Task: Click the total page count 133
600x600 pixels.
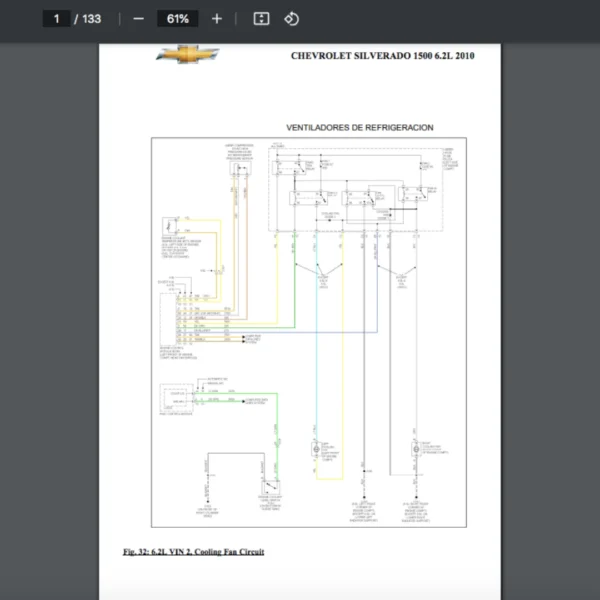Action: point(91,19)
